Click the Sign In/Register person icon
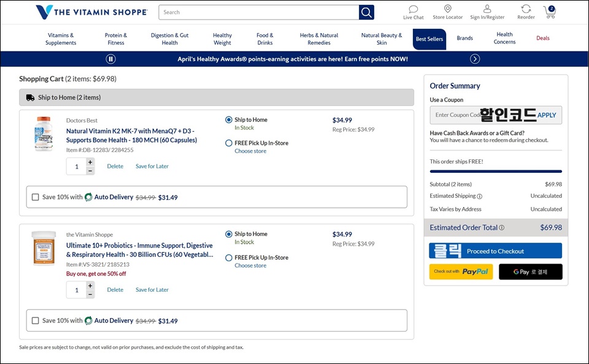This screenshot has height=364, width=589. coord(487,9)
